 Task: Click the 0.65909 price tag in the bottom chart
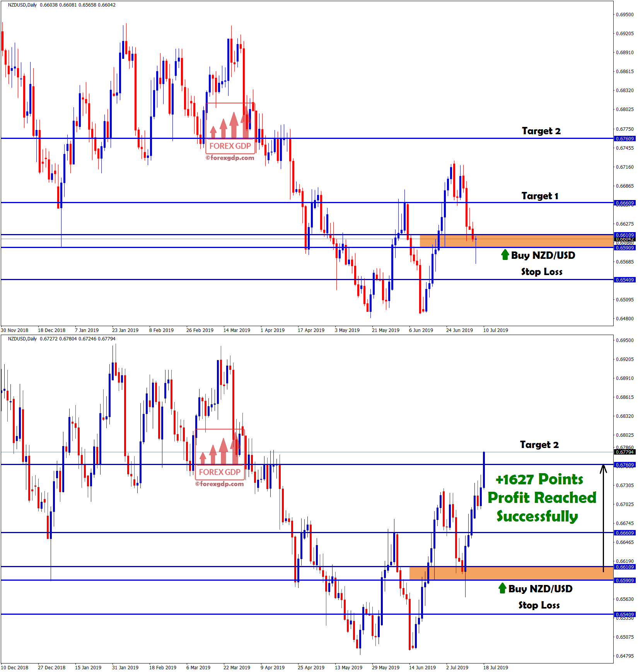624,580
